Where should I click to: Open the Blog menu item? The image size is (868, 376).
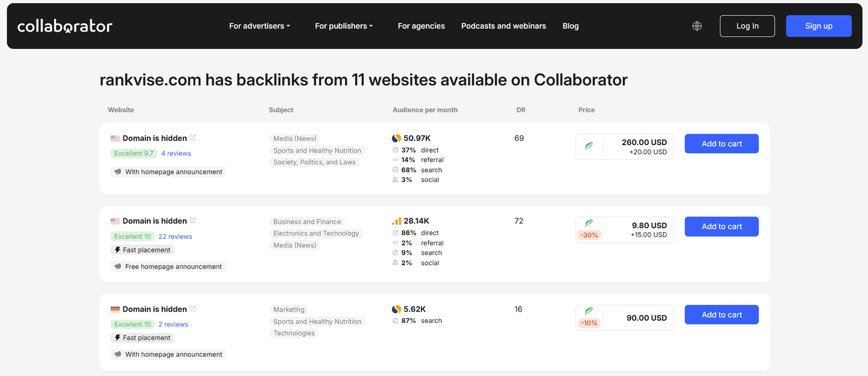click(x=571, y=26)
